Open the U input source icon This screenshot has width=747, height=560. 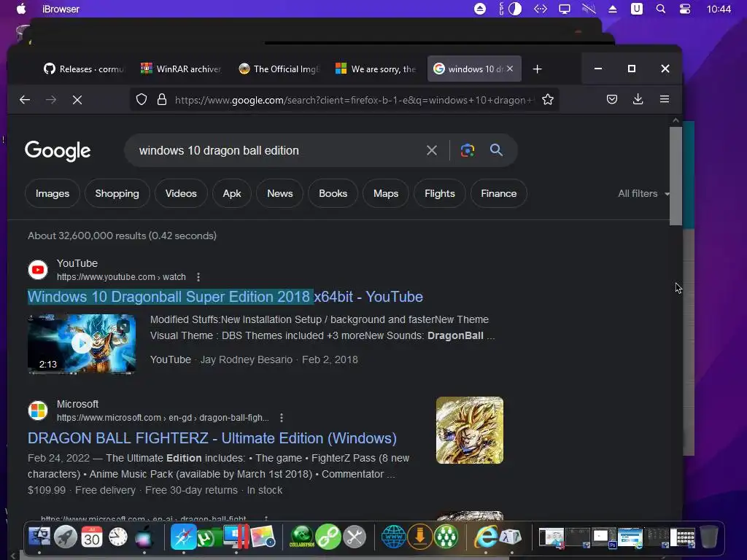(x=636, y=9)
